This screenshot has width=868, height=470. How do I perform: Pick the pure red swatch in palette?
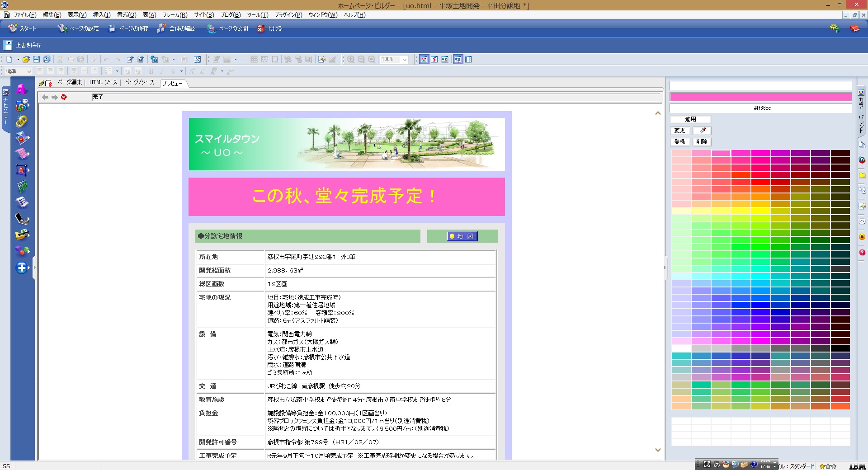tap(761, 182)
